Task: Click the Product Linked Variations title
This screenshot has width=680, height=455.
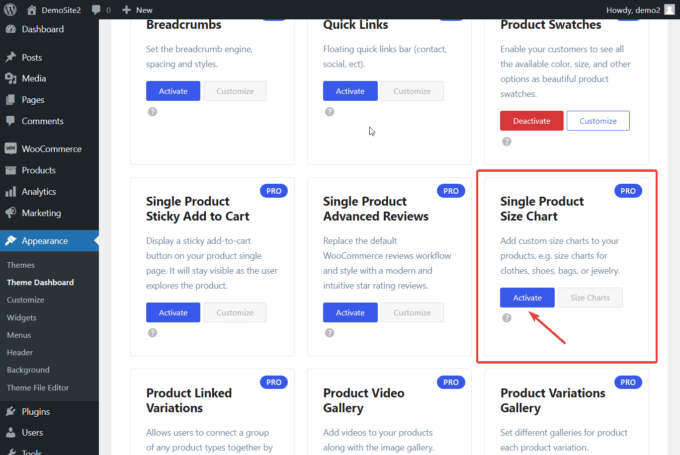Action: pos(189,400)
